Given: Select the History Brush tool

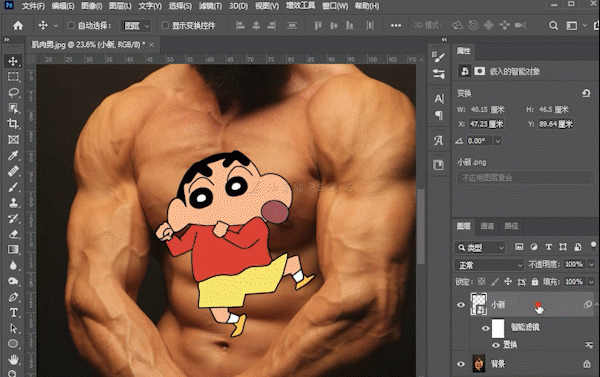Looking at the screenshot, I should 13,218.
